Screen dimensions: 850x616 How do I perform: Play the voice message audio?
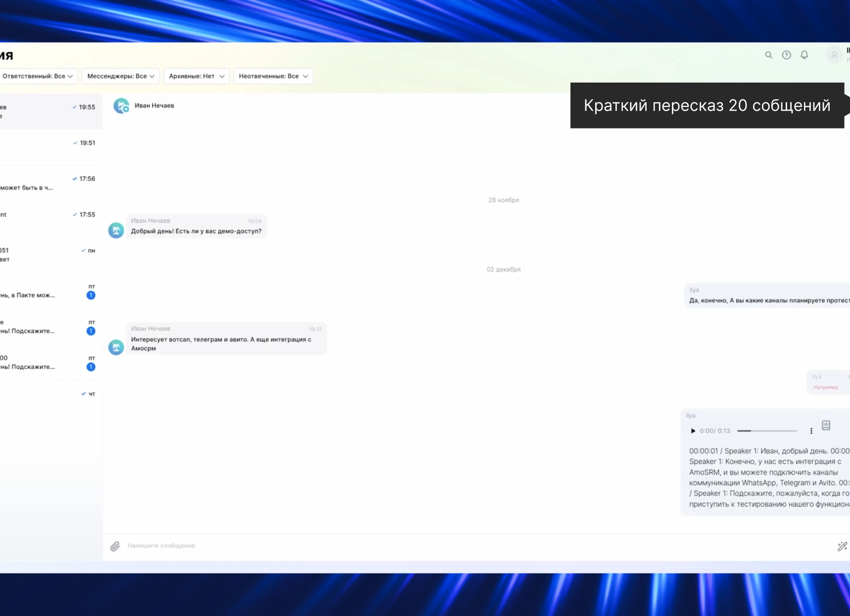(x=693, y=431)
